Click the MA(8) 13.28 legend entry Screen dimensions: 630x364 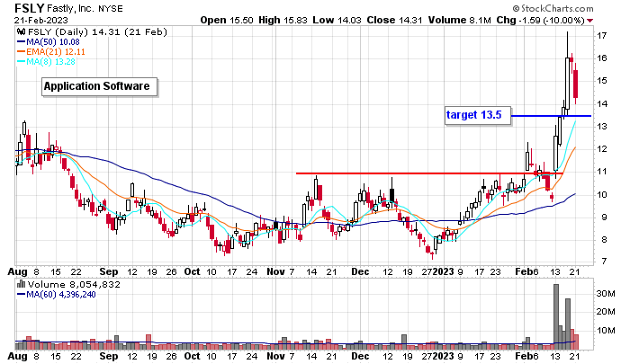coord(46,62)
